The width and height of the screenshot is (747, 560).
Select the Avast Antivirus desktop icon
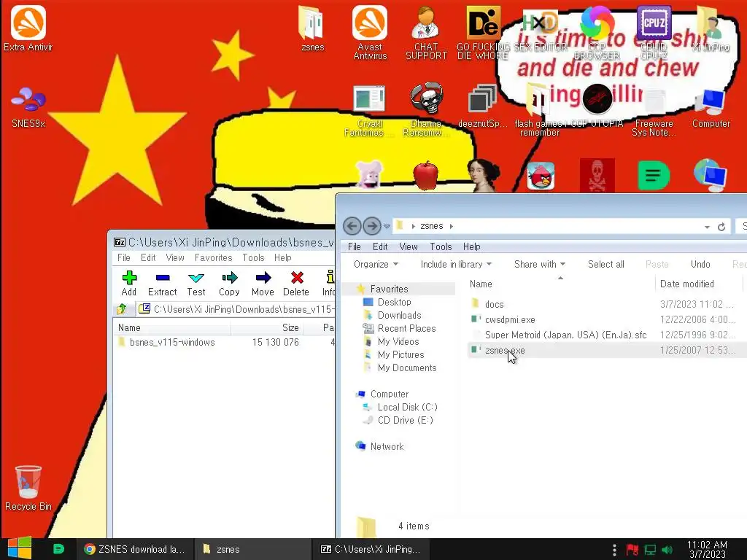coord(370,32)
